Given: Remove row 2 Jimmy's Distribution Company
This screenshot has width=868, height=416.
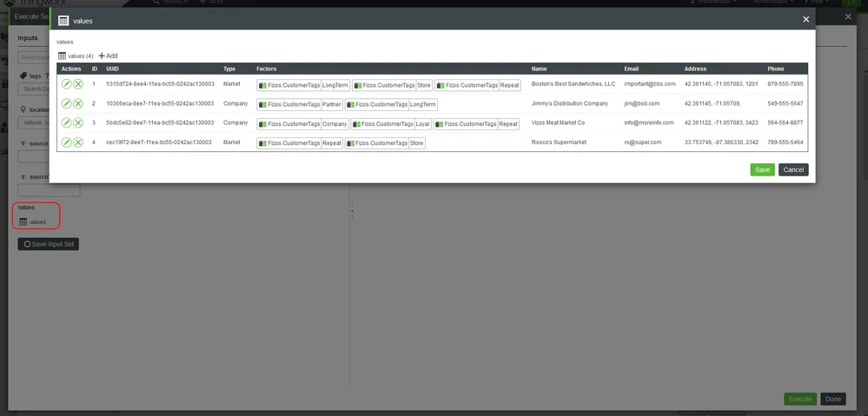Looking at the screenshot, I should [x=78, y=103].
